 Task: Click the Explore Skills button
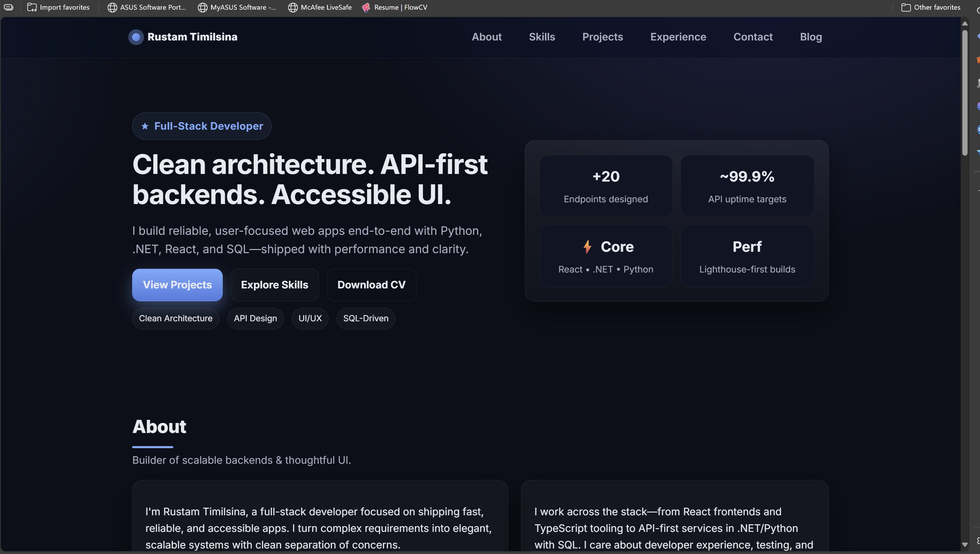coord(274,285)
